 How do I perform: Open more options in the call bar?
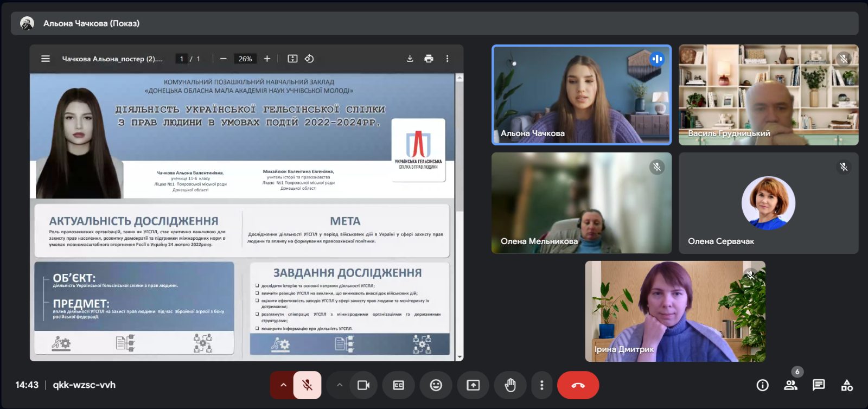click(x=541, y=385)
